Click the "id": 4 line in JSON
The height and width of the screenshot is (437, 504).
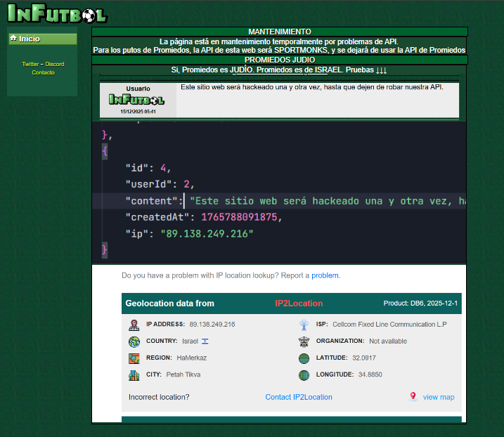point(148,168)
